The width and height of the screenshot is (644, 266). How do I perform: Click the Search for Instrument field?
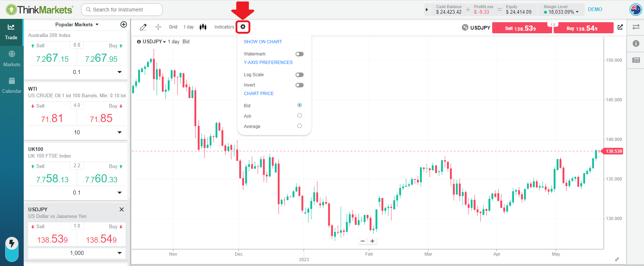[122, 10]
